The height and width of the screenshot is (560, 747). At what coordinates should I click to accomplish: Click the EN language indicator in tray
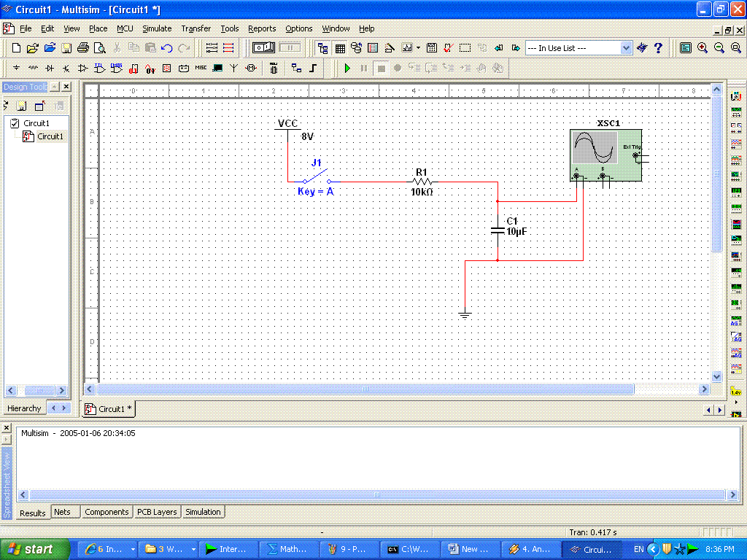coord(638,549)
